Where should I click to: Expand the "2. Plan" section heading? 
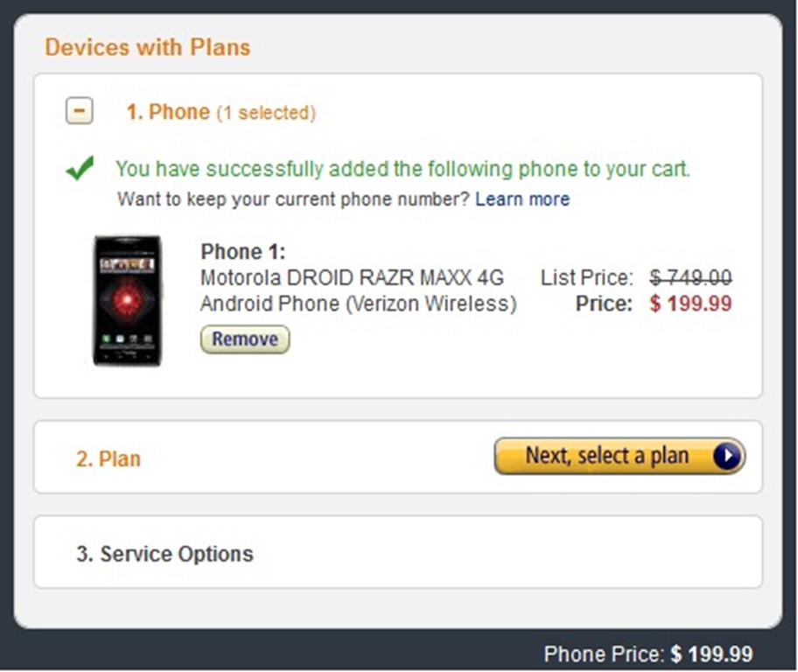point(108,458)
